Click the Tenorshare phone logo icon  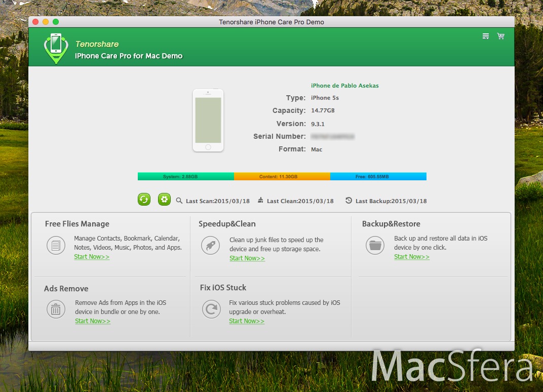[56, 49]
